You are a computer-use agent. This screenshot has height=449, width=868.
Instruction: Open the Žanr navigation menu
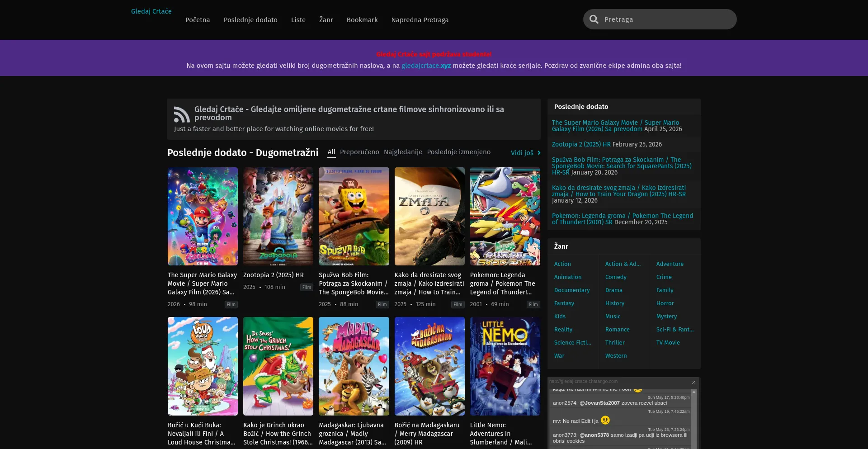(326, 20)
